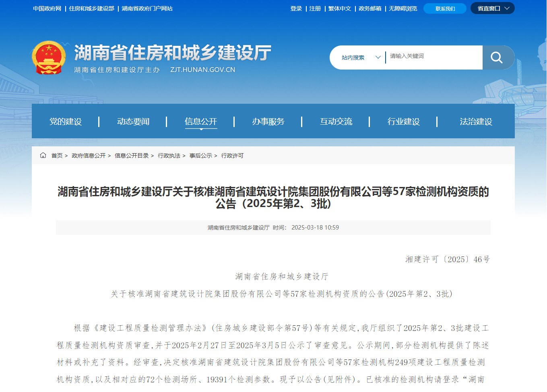The height and width of the screenshot is (392, 547).
Task: Click 行政执法 breadcrumb link
Action: click(169, 156)
